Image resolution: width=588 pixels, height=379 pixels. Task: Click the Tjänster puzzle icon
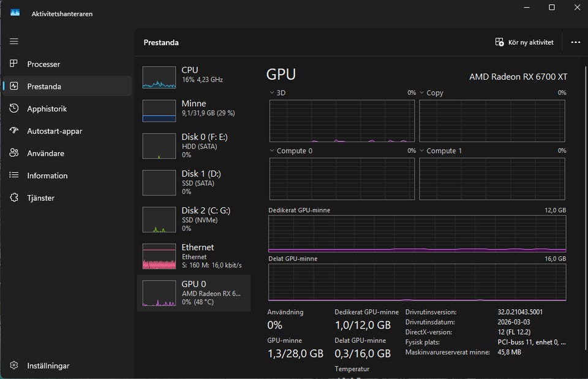click(14, 197)
